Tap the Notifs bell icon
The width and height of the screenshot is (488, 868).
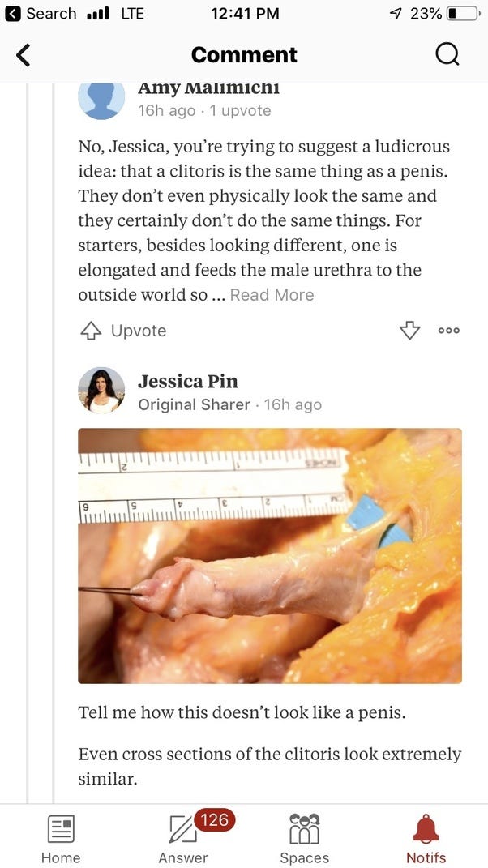point(426,829)
